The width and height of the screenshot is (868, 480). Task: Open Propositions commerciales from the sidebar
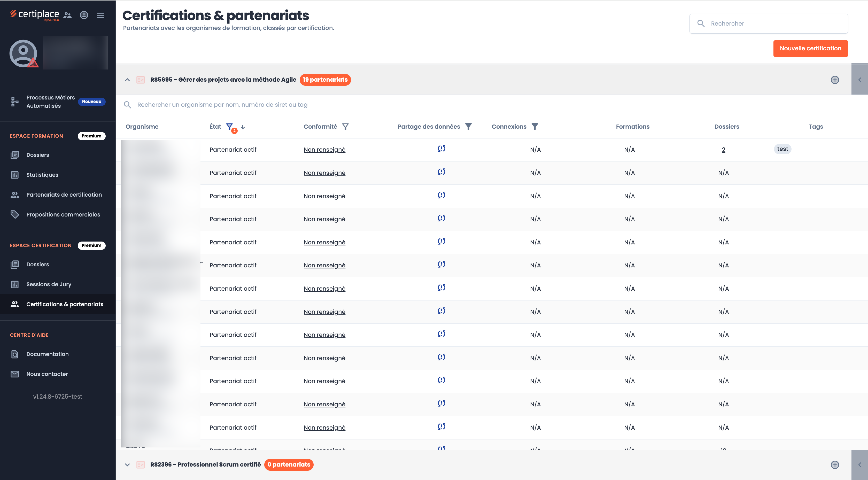[x=63, y=214]
